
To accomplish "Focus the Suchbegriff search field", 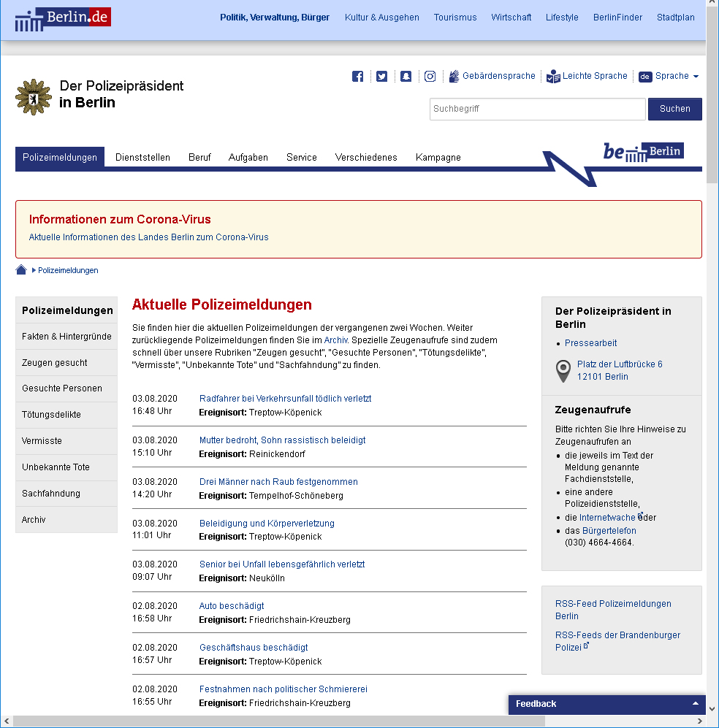I will coord(537,109).
